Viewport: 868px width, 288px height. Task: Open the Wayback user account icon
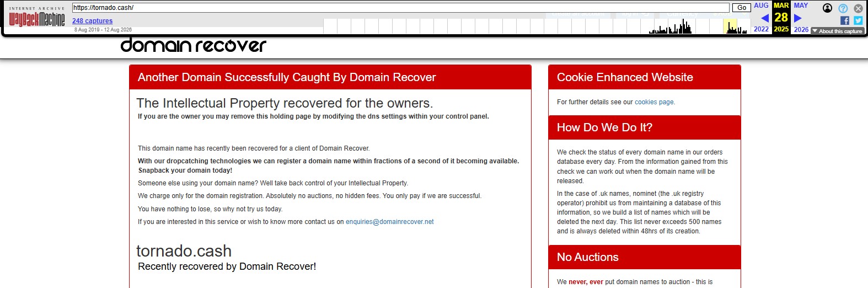pos(827,8)
